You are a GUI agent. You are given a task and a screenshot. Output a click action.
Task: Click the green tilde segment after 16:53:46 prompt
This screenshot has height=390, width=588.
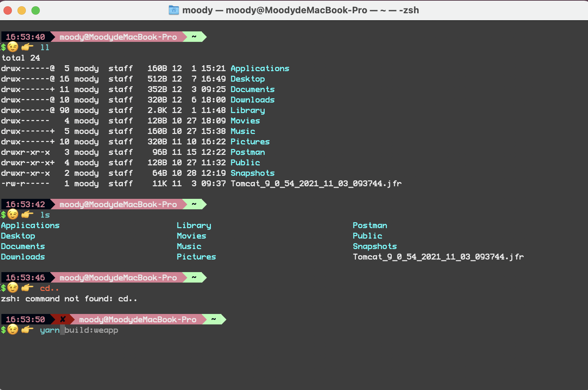(x=194, y=277)
